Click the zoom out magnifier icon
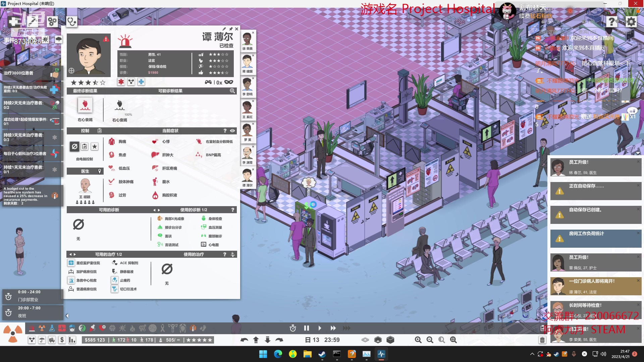644x362 pixels. click(x=430, y=340)
